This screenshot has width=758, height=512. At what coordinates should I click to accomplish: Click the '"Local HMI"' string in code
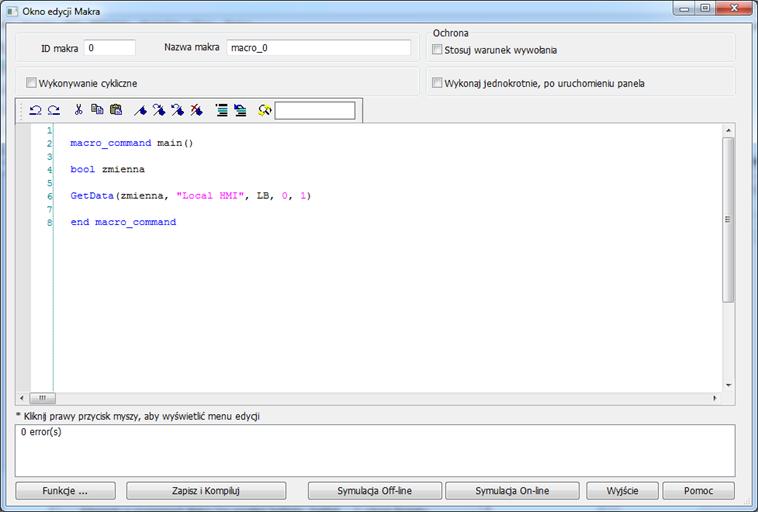point(210,196)
